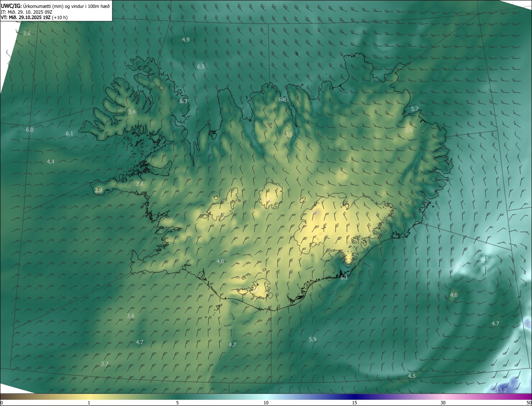
Task: Select the 3.6 value label
Action: tap(131, 316)
